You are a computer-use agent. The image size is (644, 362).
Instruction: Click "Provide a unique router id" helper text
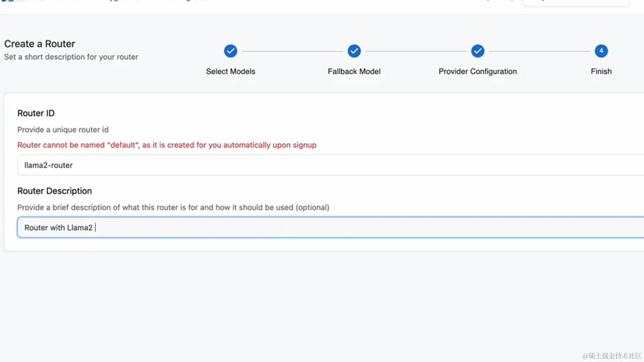pyautogui.click(x=63, y=130)
